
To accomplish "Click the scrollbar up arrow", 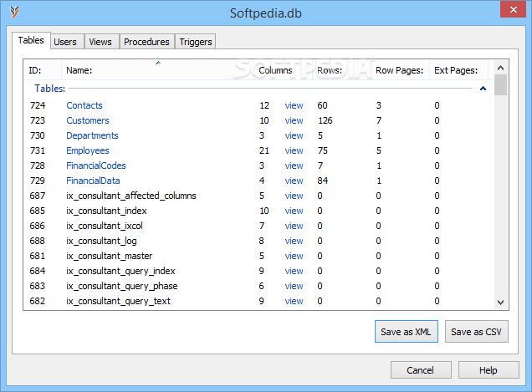I will (500, 68).
